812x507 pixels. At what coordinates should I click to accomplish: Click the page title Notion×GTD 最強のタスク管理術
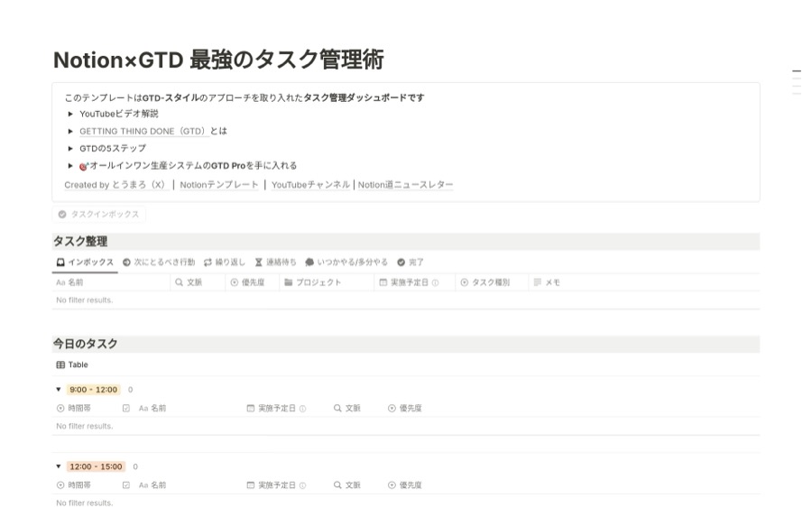click(218, 60)
